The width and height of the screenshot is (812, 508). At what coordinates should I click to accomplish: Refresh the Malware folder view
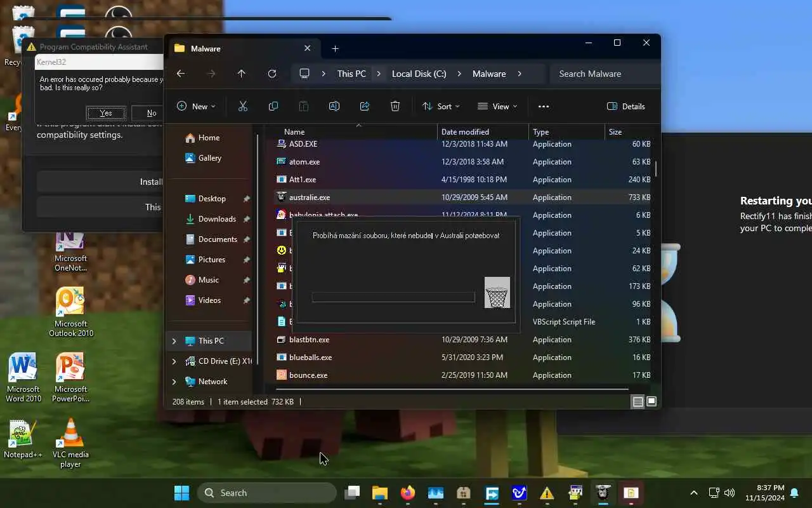coord(272,74)
